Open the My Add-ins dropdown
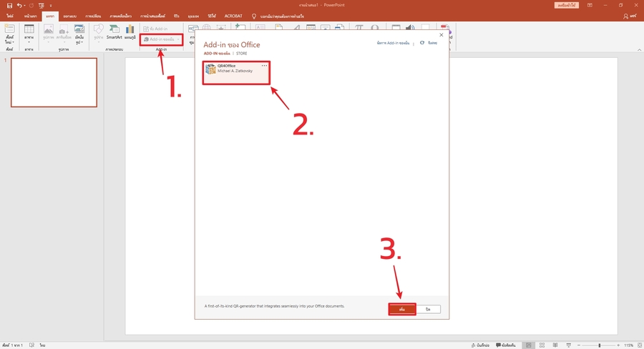 click(x=162, y=39)
